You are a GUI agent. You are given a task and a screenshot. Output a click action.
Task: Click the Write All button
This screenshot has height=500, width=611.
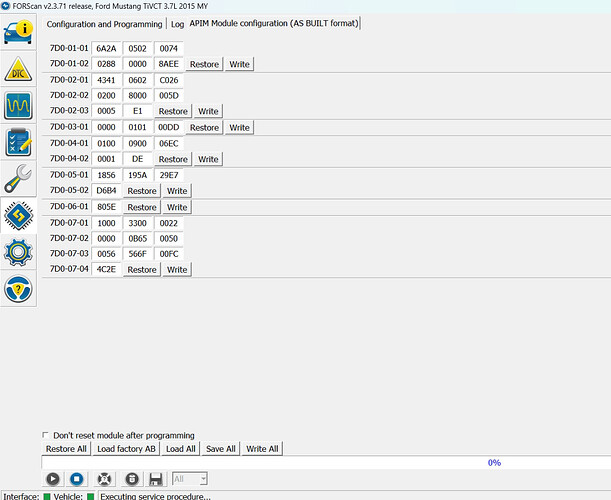(262, 449)
